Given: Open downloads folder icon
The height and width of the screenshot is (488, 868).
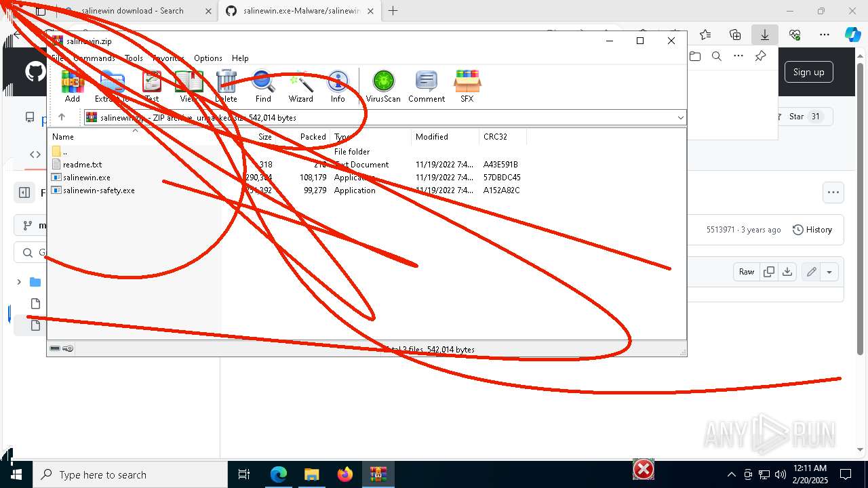Looking at the screenshot, I should pyautogui.click(x=695, y=56).
